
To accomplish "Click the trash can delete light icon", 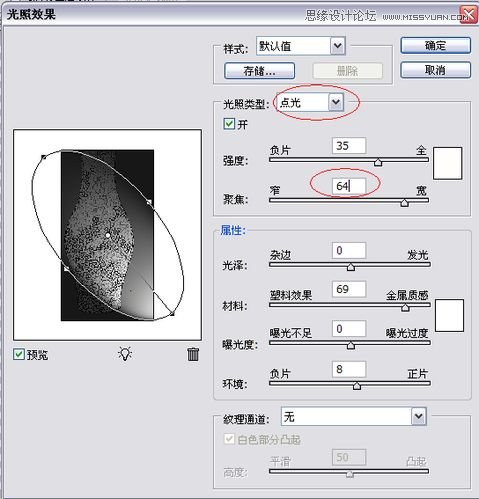I will (193, 354).
